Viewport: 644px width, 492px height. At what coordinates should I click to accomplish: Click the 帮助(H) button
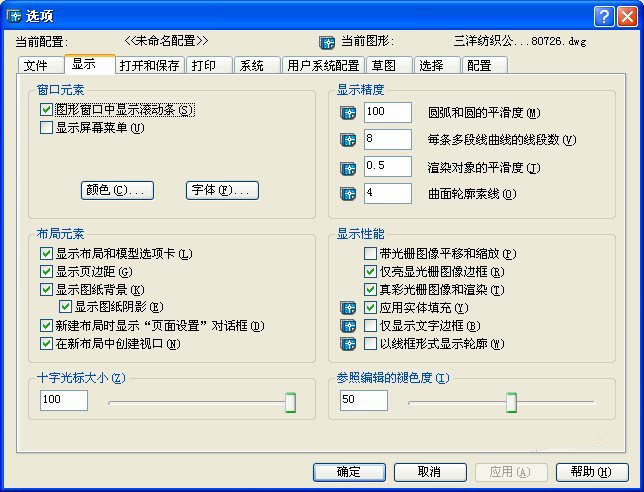point(592,472)
